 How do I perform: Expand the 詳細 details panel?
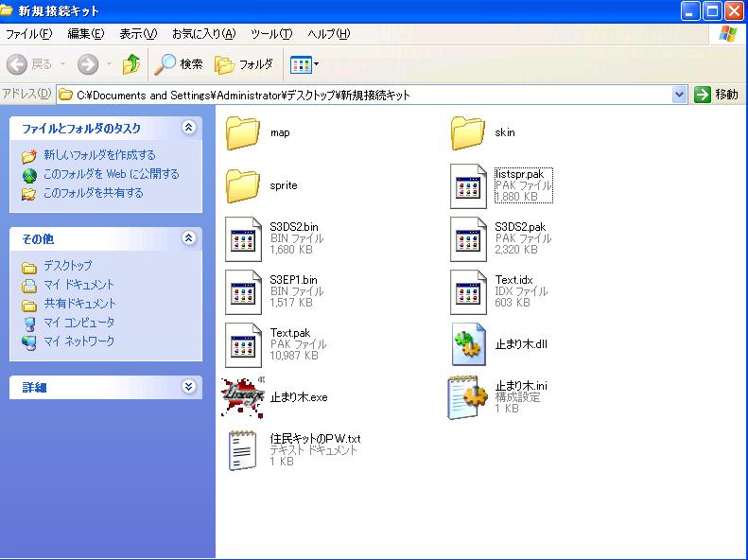click(188, 387)
